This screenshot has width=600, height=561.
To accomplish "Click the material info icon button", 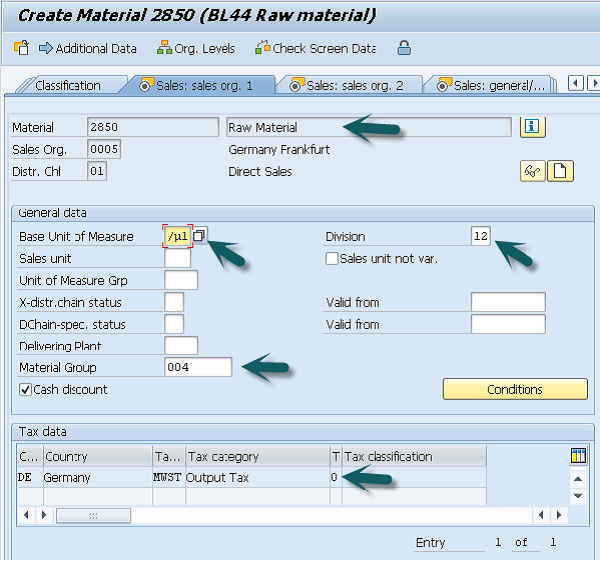I will [x=532, y=126].
